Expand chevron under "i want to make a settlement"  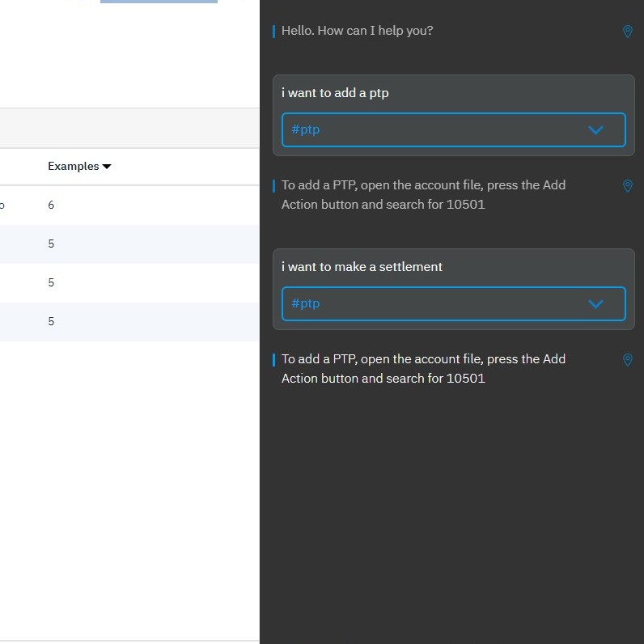click(595, 303)
